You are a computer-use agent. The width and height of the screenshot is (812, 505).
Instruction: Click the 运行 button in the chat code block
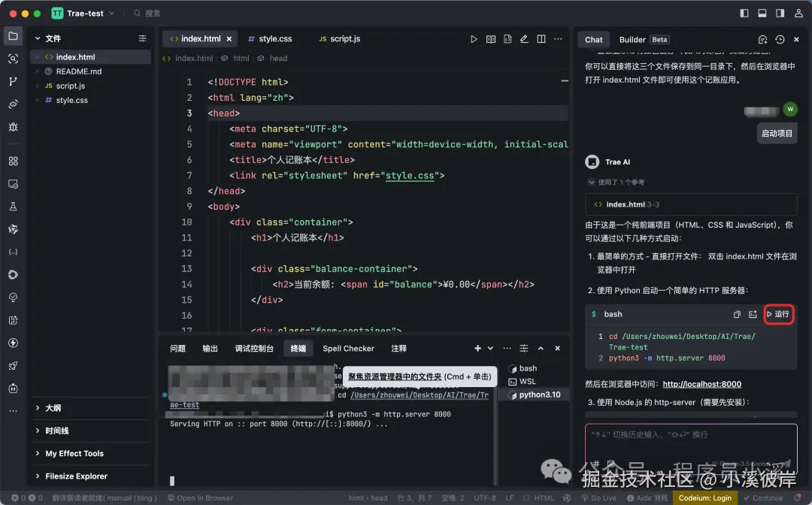click(778, 314)
